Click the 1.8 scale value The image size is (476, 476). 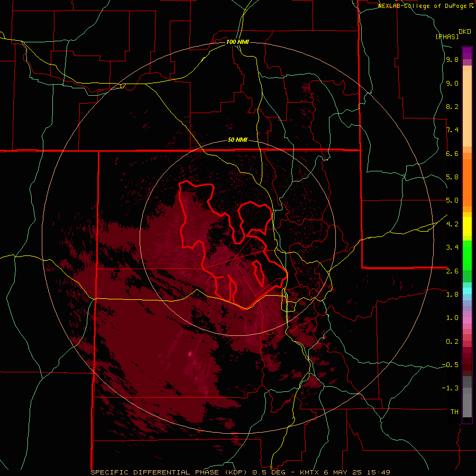pos(452,295)
